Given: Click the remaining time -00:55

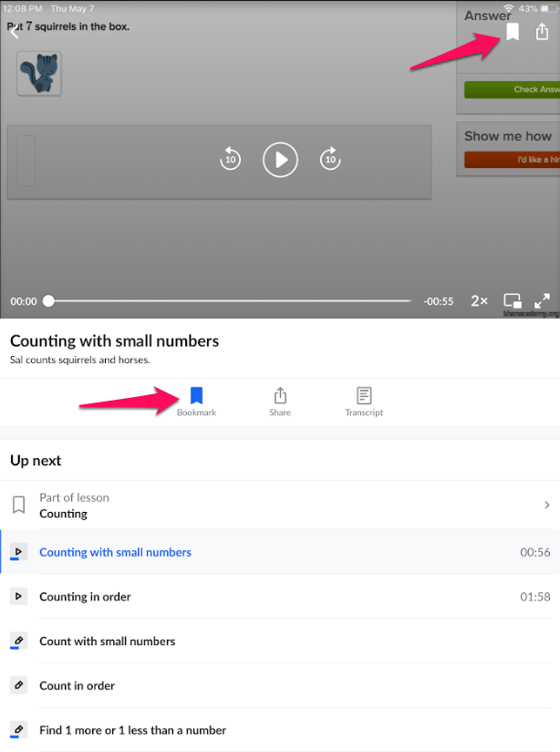Looking at the screenshot, I should tap(438, 301).
